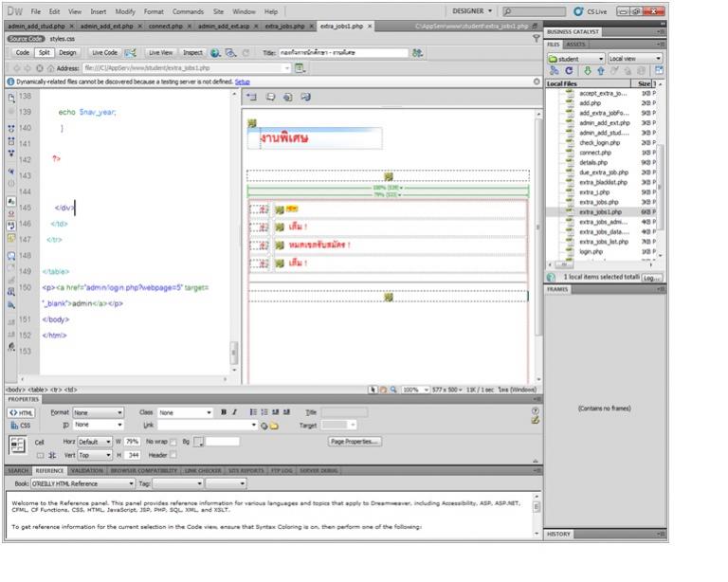Open the Visual Aids eye icon menu

230,53
